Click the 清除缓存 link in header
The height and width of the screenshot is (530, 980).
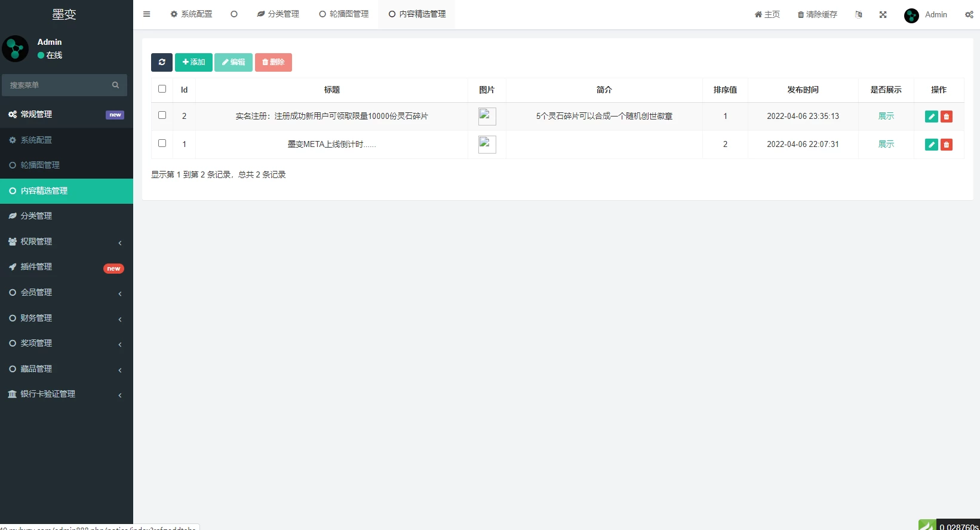click(818, 14)
